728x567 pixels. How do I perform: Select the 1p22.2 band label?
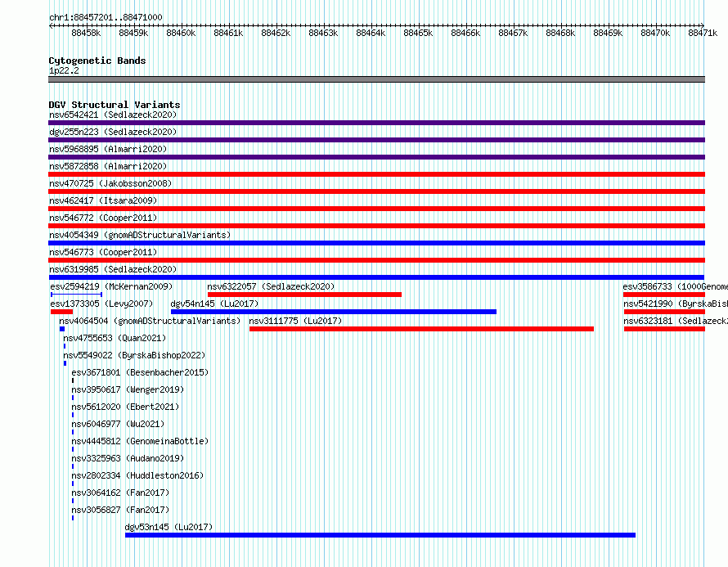[x=64, y=70]
